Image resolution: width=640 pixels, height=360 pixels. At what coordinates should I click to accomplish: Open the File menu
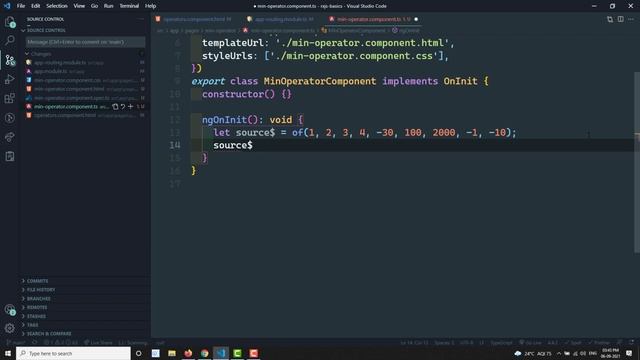[21, 6]
